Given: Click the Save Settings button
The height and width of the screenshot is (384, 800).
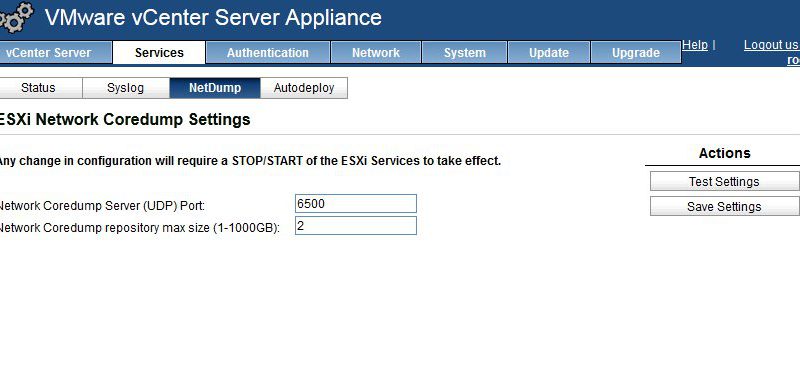Looking at the screenshot, I should [x=724, y=207].
